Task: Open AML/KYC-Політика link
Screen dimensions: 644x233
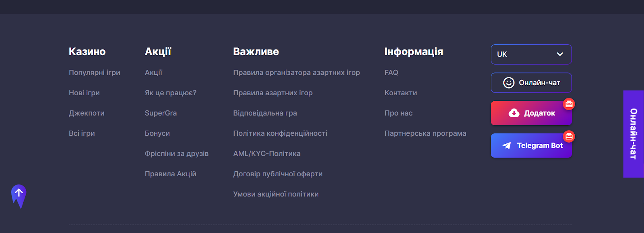Action: point(267,154)
